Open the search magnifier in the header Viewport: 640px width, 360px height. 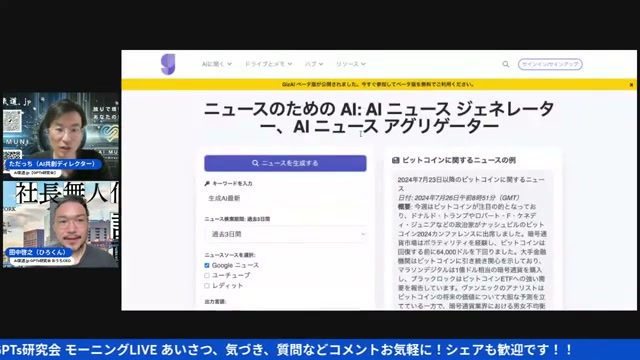[505, 64]
